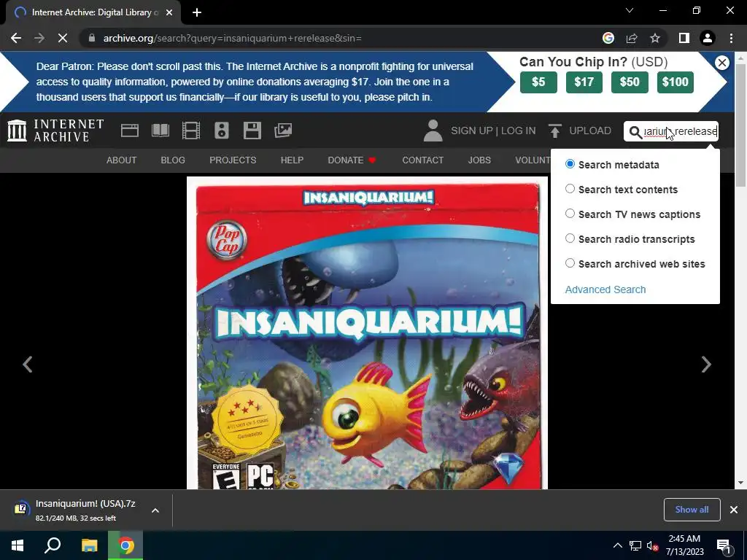Open the Insaniquarium download options chevron
Screen dimensions: 747x560
tap(155, 510)
